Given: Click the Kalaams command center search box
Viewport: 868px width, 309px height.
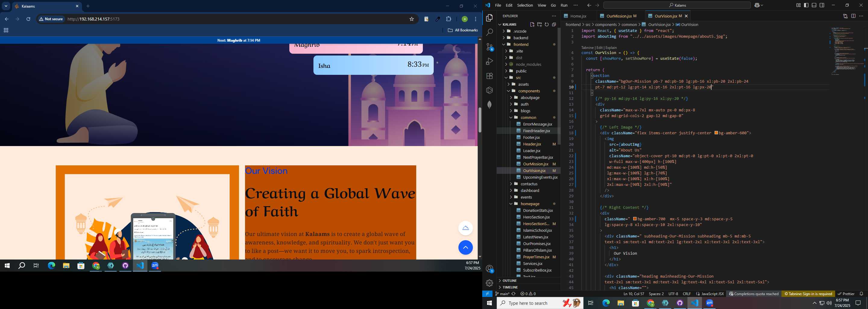Looking at the screenshot, I should click(x=677, y=5).
